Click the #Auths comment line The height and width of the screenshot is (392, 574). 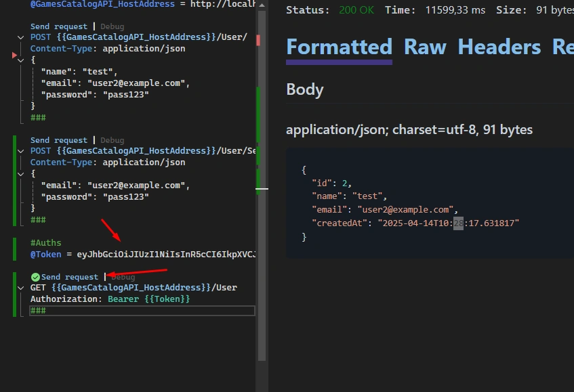(x=46, y=243)
